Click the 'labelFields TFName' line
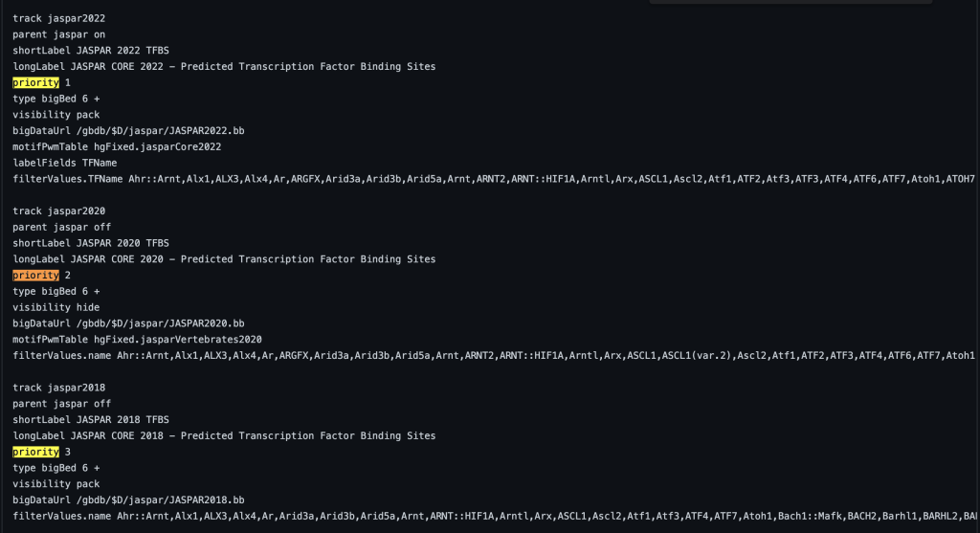 tap(64, 163)
